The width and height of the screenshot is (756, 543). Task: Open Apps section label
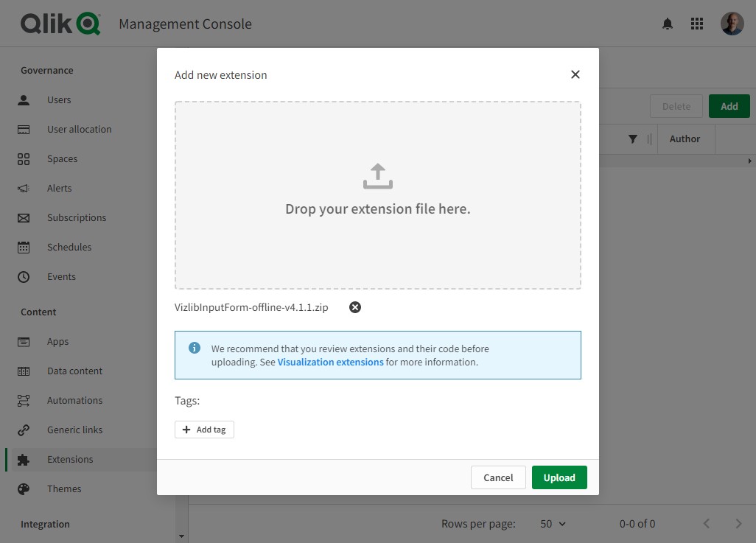[x=58, y=341]
